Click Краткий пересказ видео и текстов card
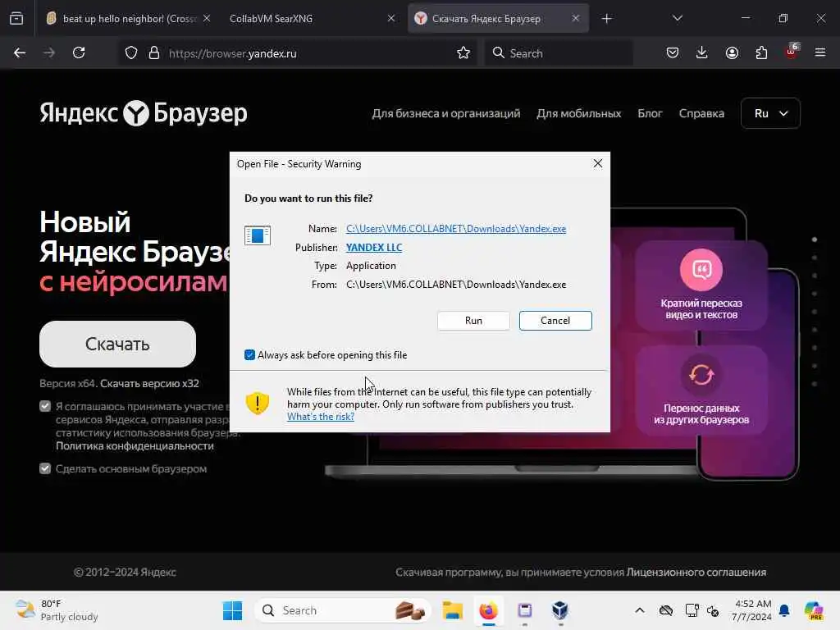Image resolution: width=840 pixels, height=630 pixels. pos(701,286)
